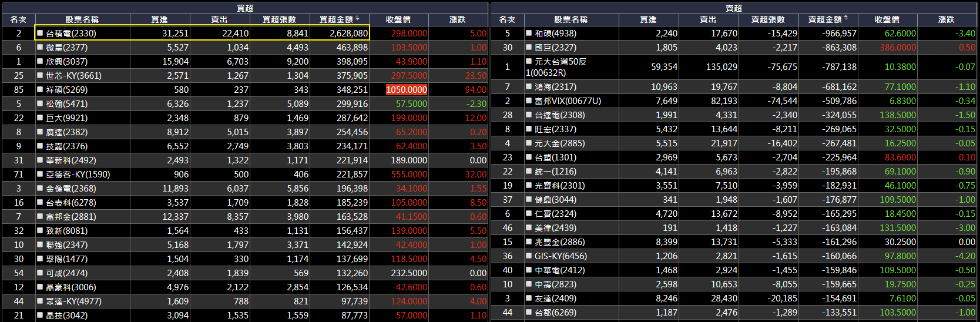Select stock name 台表科(6278)
Viewport: 980px width, 322px height.
point(71,203)
